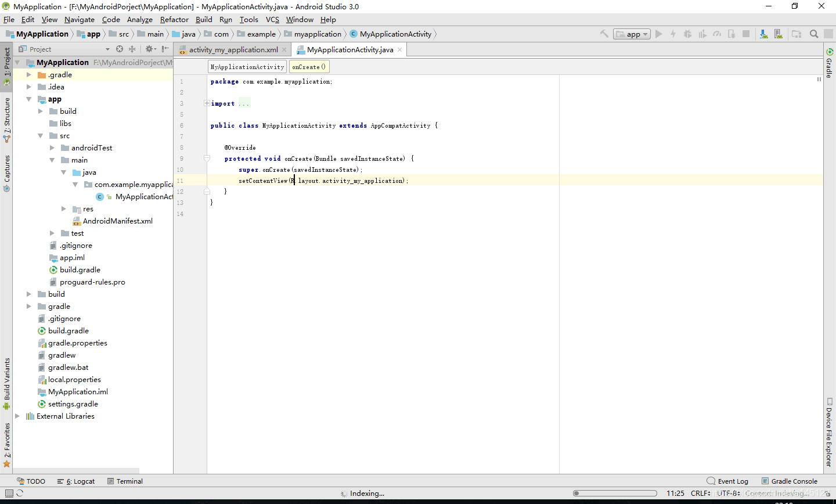Open the Project panel gear settings
836x504 pixels.
(x=150, y=49)
